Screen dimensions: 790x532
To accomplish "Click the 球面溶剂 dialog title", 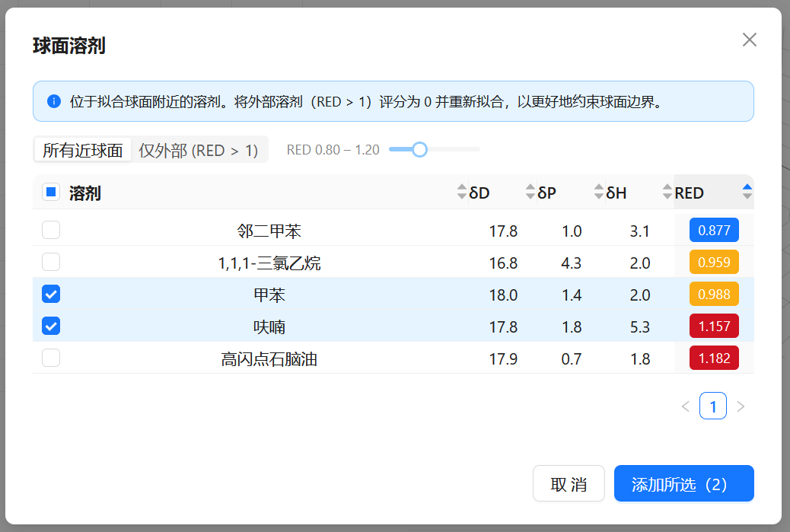I will coord(69,46).
